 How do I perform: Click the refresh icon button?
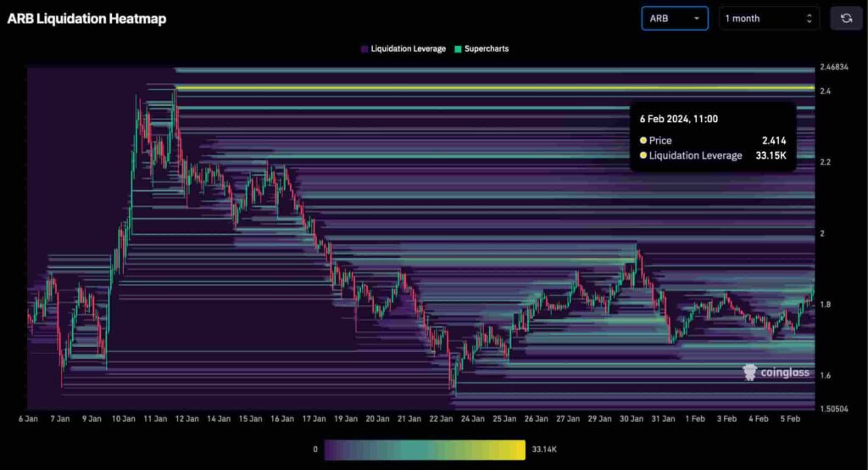(x=846, y=18)
